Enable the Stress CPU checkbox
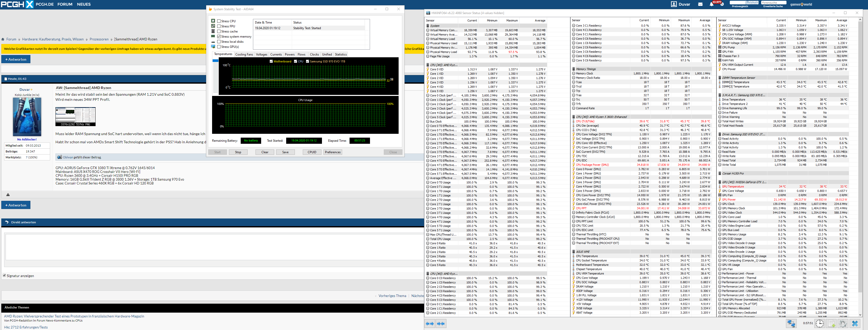The width and height of the screenshot is (868, 330). point(219,21)
